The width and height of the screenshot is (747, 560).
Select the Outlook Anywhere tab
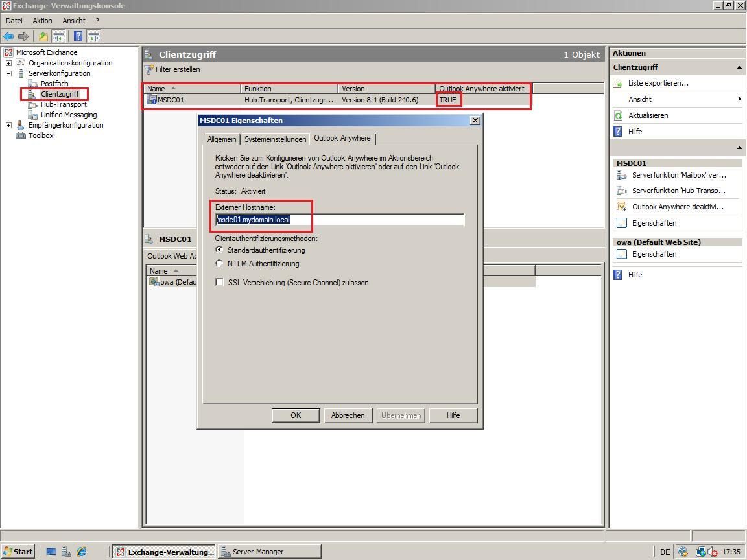click(342, 138)
